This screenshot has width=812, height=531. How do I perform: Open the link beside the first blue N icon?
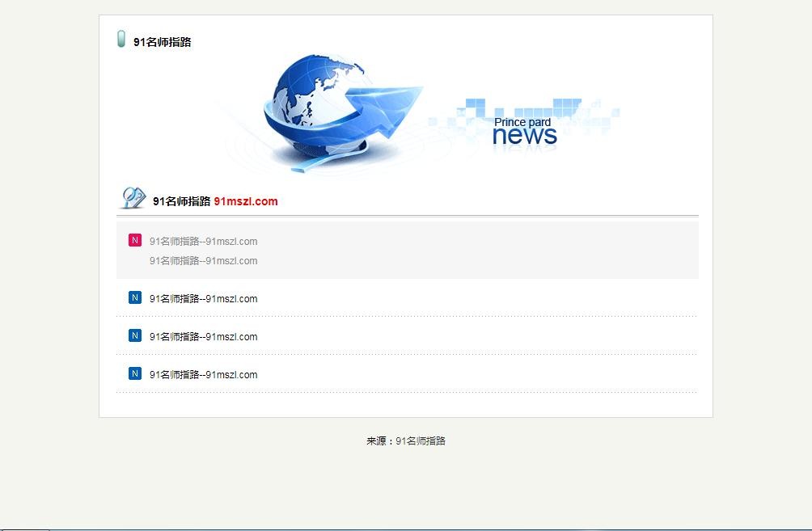tap(204, 298)
